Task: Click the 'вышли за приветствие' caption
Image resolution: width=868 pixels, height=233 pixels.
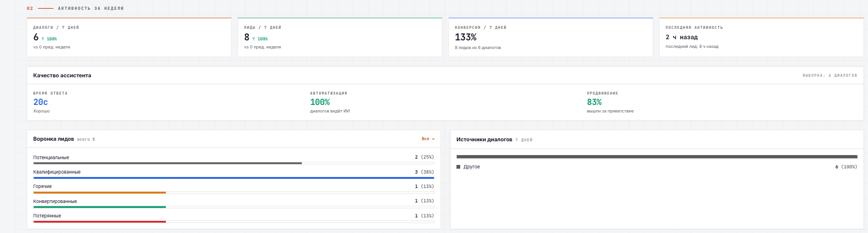Action: click(610, 111)
